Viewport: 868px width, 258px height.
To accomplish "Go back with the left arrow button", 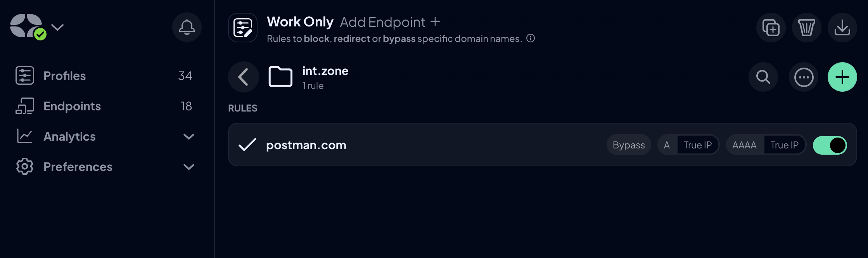I will click(243, 77).
